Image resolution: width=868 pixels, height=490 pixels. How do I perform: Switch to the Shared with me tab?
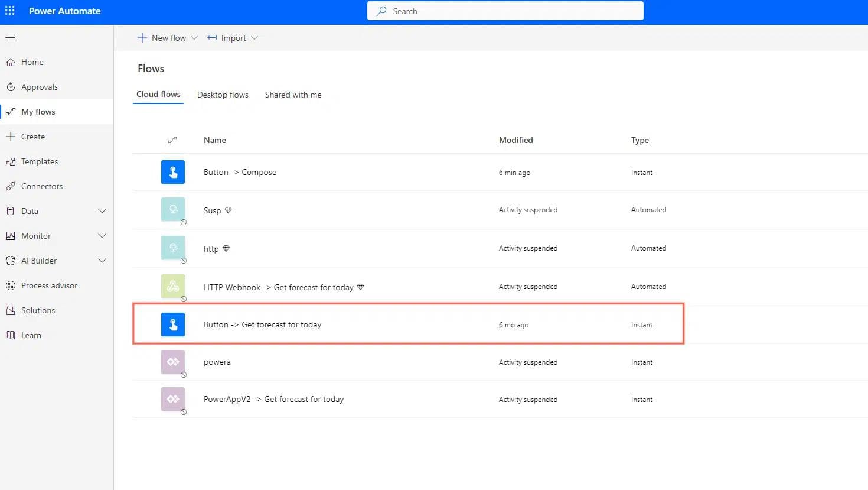click(x=293, y=95)
